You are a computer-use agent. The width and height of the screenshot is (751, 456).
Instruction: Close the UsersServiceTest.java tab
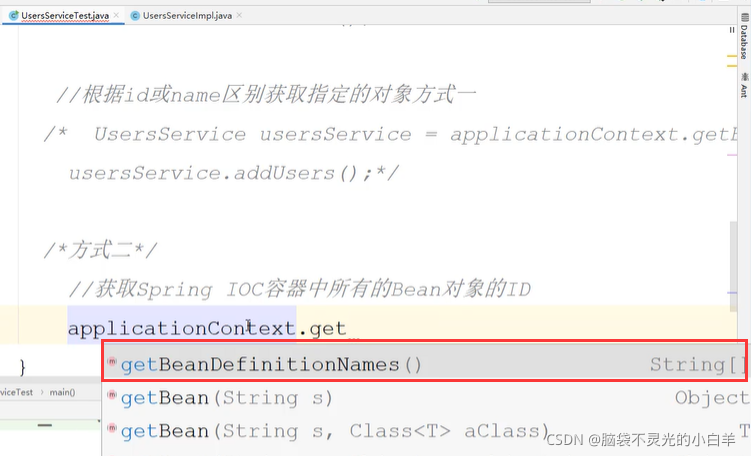coord(116,15)
